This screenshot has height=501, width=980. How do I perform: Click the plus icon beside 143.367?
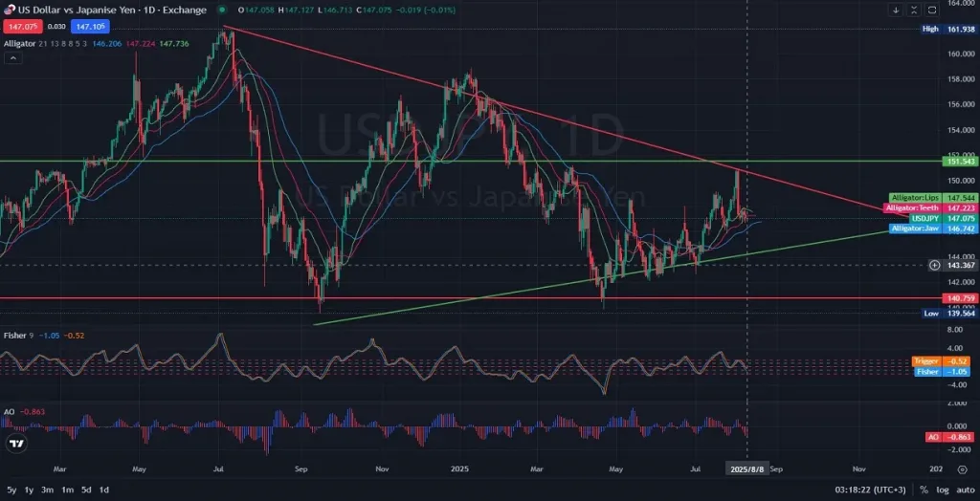[x=934, y=265]
